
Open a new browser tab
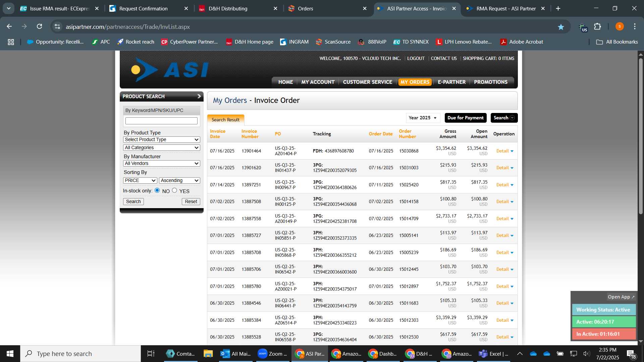[558, 8]
